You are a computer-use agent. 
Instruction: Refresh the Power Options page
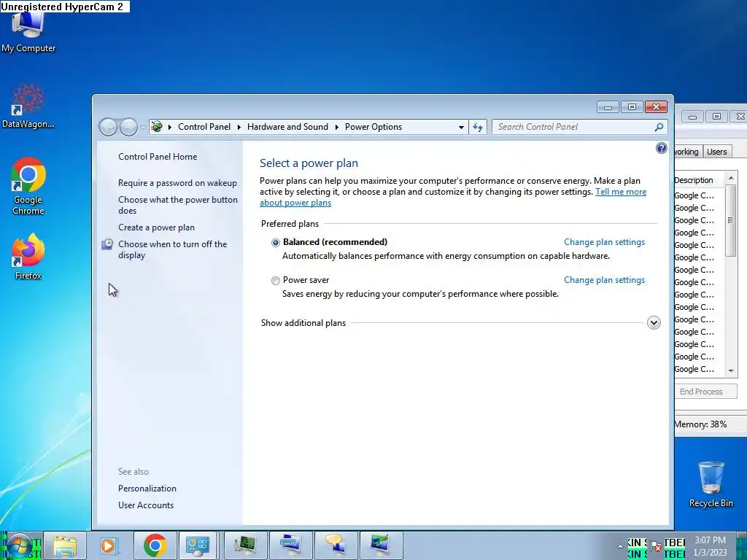[478, 127]
